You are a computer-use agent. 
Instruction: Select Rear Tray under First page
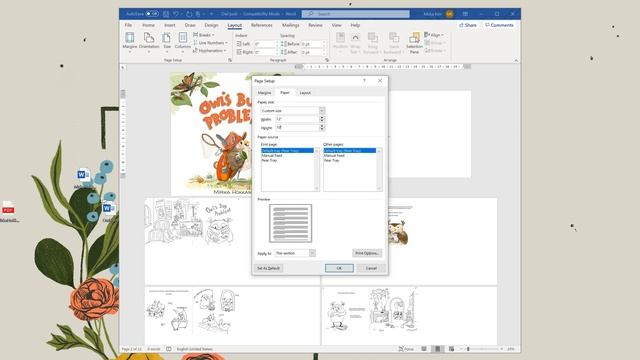point(287,160)
